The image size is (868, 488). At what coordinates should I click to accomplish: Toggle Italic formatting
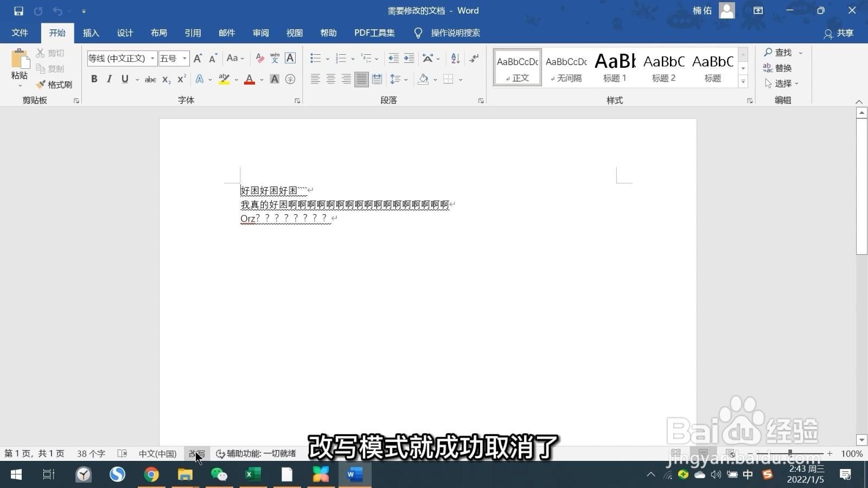110,79
